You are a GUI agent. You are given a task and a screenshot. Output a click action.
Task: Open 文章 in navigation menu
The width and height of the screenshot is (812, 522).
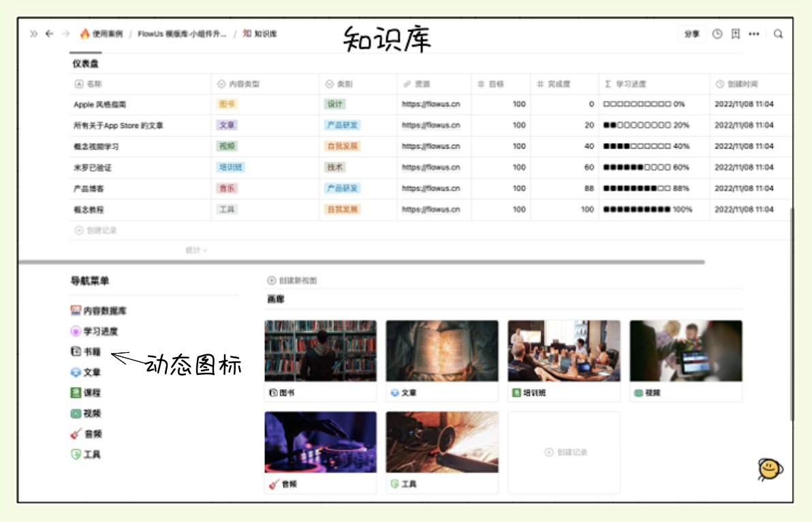pyautogui.click(x=85, y=372)
